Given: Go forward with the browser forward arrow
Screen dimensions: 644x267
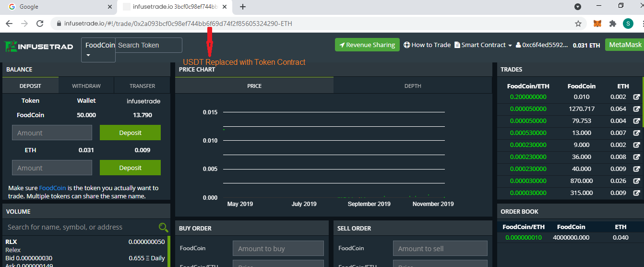Looking at the screenshot, I should pyautogui.click(x=24, y=23).
